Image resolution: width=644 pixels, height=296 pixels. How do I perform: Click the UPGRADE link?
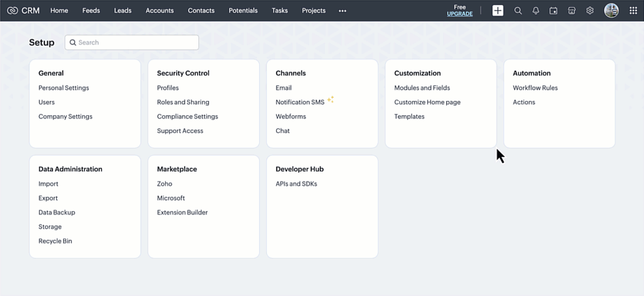pos(459,14)
